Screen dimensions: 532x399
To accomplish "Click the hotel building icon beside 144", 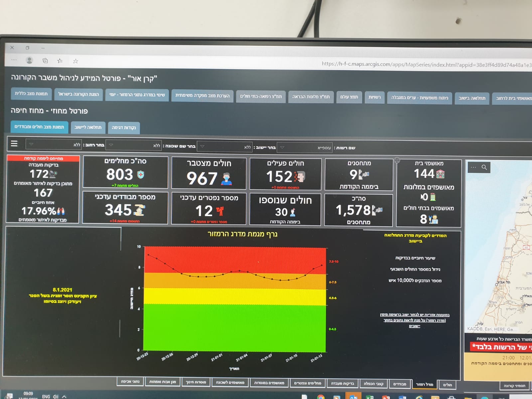I will coord(440,174).
